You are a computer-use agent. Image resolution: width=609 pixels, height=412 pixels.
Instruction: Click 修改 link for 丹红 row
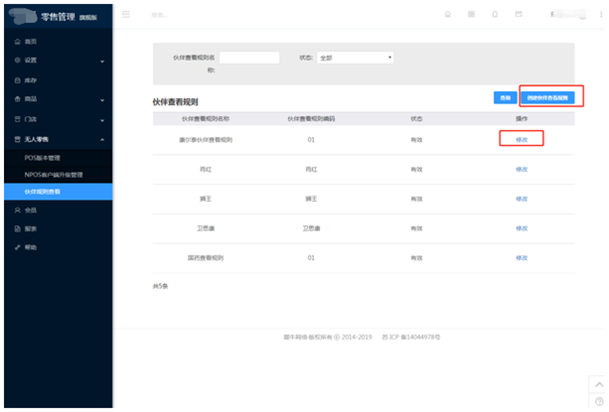click(521, 169)
